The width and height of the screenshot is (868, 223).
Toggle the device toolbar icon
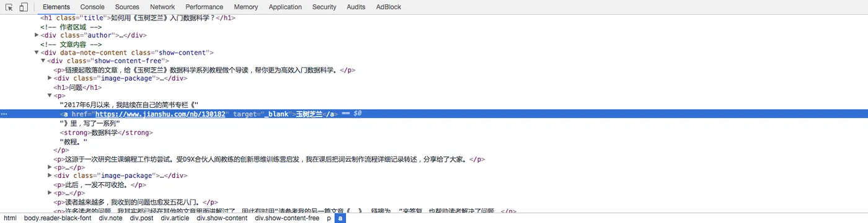pyautogui.click(x=24, y=7)
